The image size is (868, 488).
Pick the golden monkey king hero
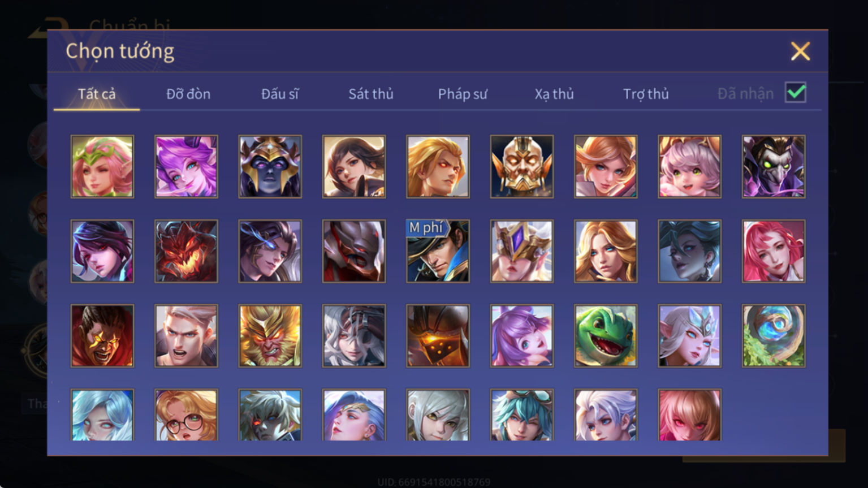point(270,336)
